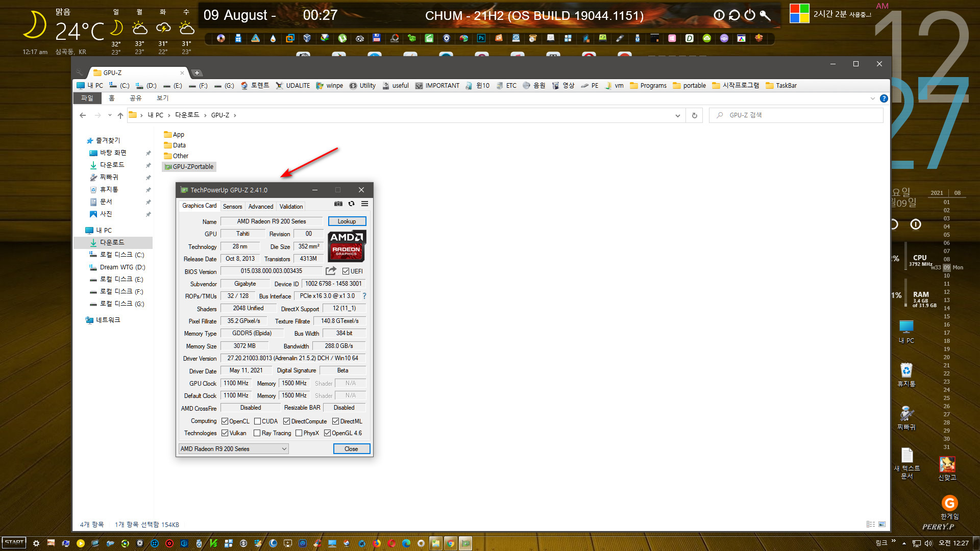The image size is (980, 551).
Task: Expand the address bar history dropdown
Action: [677, 116]
